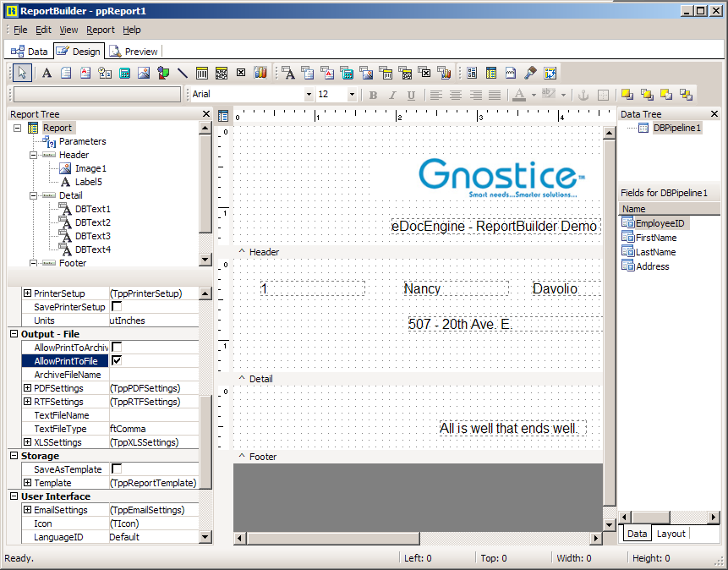
Task: Pick the Memo component tool
Action: tap(67, 73)
